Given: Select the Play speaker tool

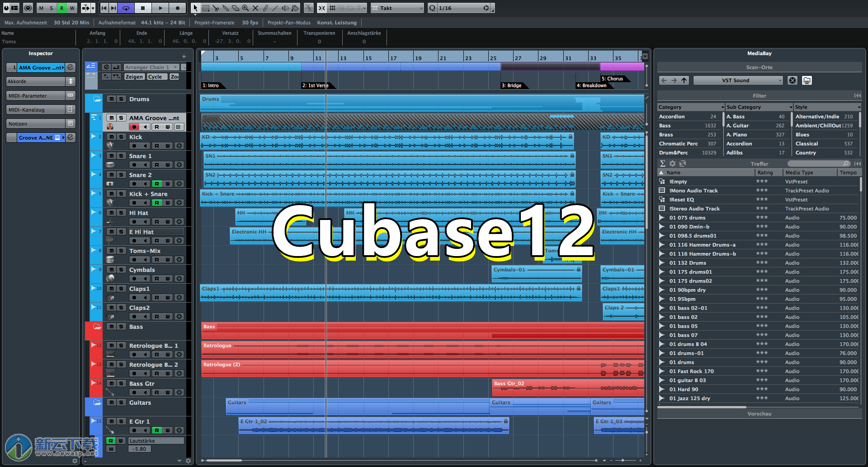Looking at the screenshot, I should tap(285, 8).
